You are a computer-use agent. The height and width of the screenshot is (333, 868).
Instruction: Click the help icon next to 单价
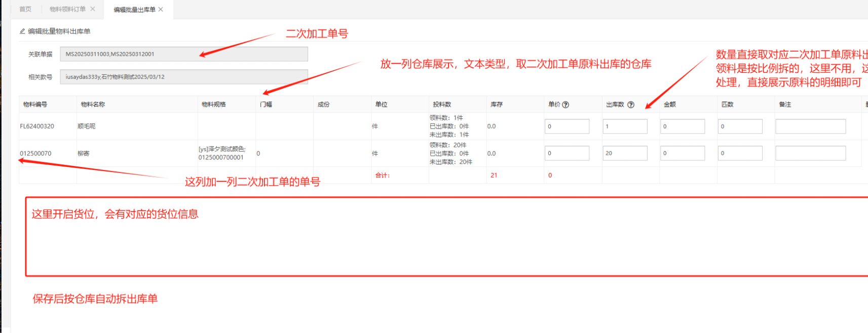pyautogui.click(x=565, y=105)
